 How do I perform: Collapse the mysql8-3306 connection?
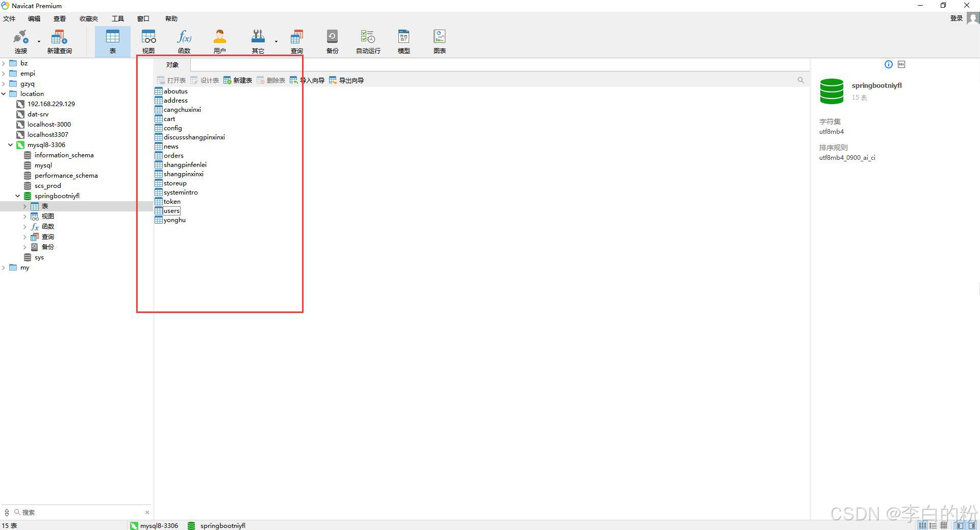coord(10,145)
